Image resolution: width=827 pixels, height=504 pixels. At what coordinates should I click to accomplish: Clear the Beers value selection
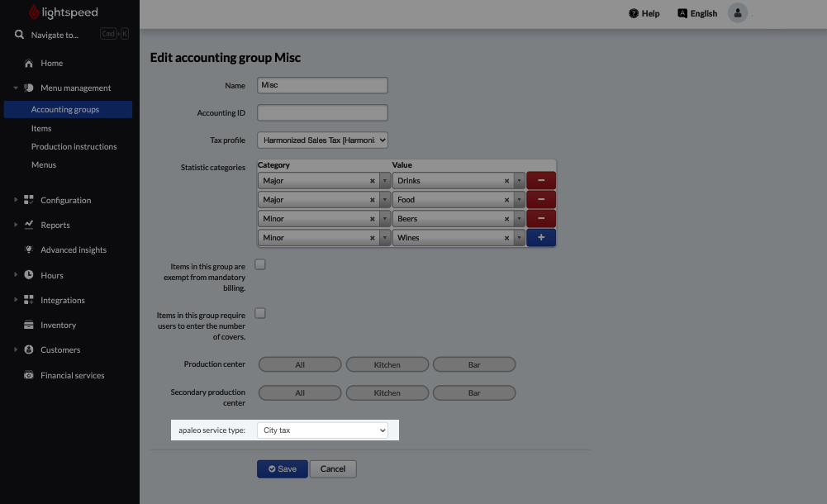point(506,219)
